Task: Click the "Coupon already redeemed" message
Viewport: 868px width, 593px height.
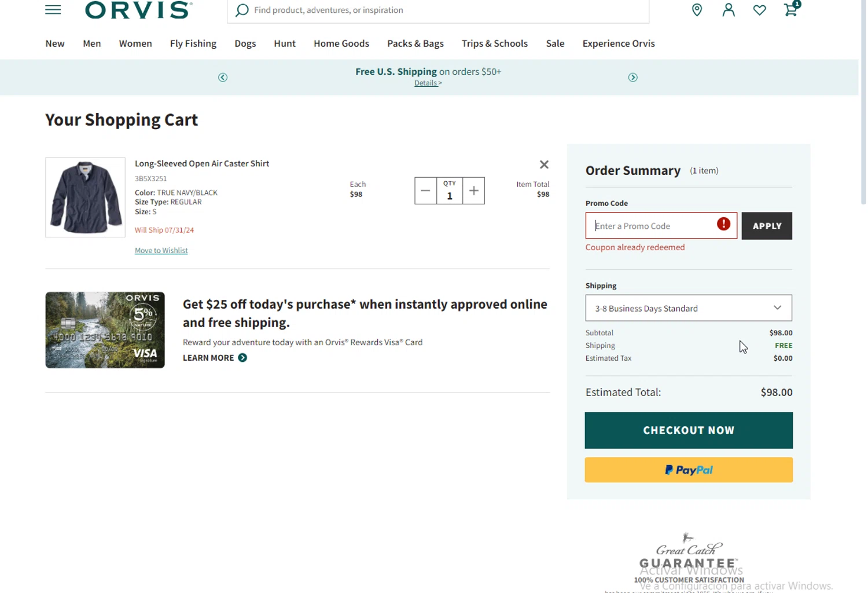Action: [635, 247]
